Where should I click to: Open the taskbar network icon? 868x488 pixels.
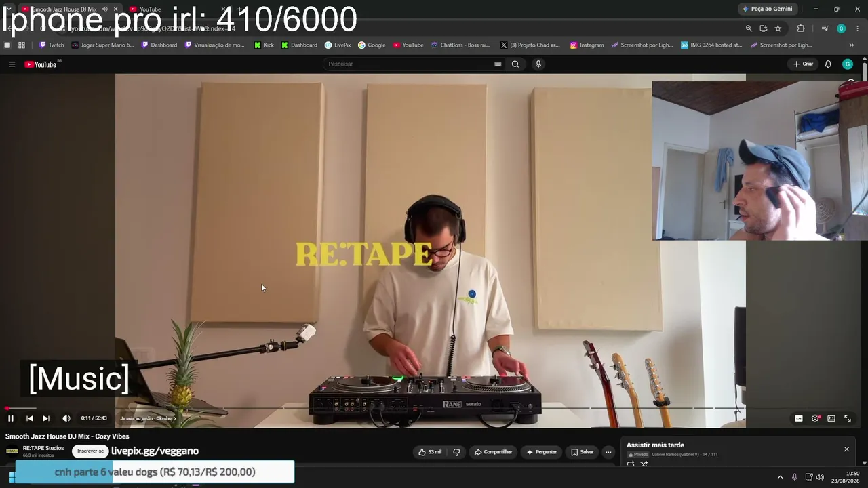pos(808,477)
